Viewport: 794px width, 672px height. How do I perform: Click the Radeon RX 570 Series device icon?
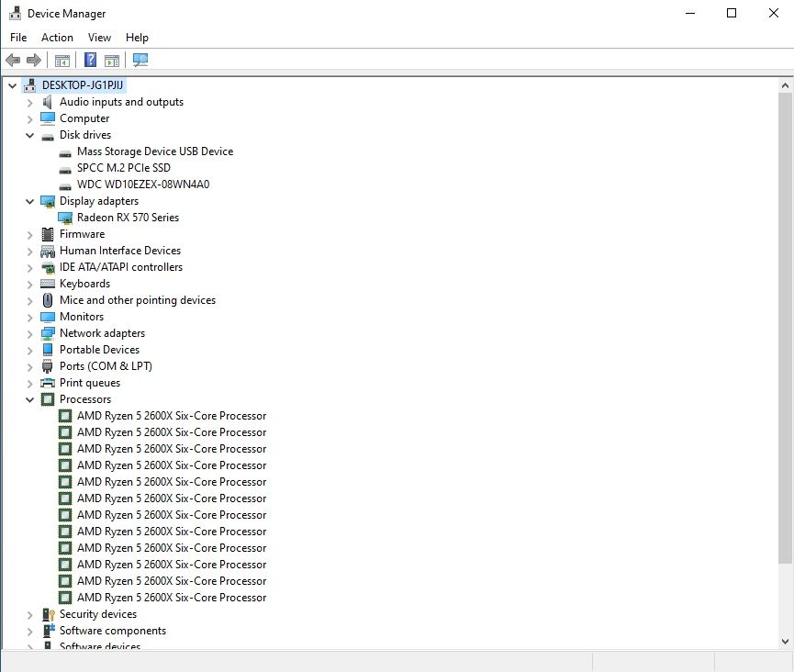coord(65,218)
